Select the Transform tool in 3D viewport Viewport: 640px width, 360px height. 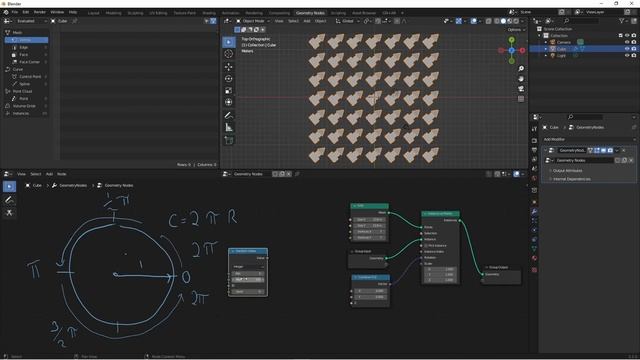229,102
